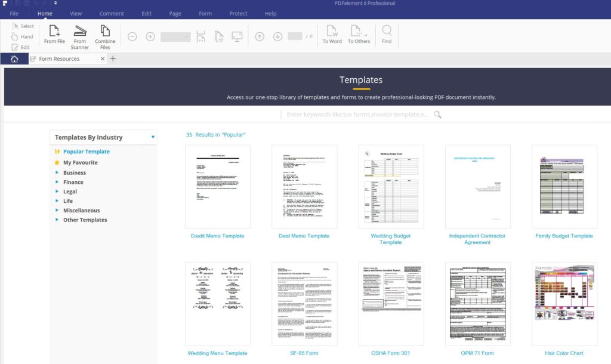Viewport: 611px width, 364px height.
Task: Click Hair Color Chart link
Action: tap(564, 353)
